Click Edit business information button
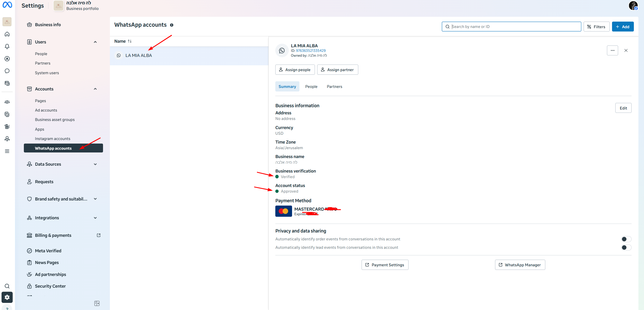Image resolution: width=644 pixels, height=310 pixels. pos(623,108)
